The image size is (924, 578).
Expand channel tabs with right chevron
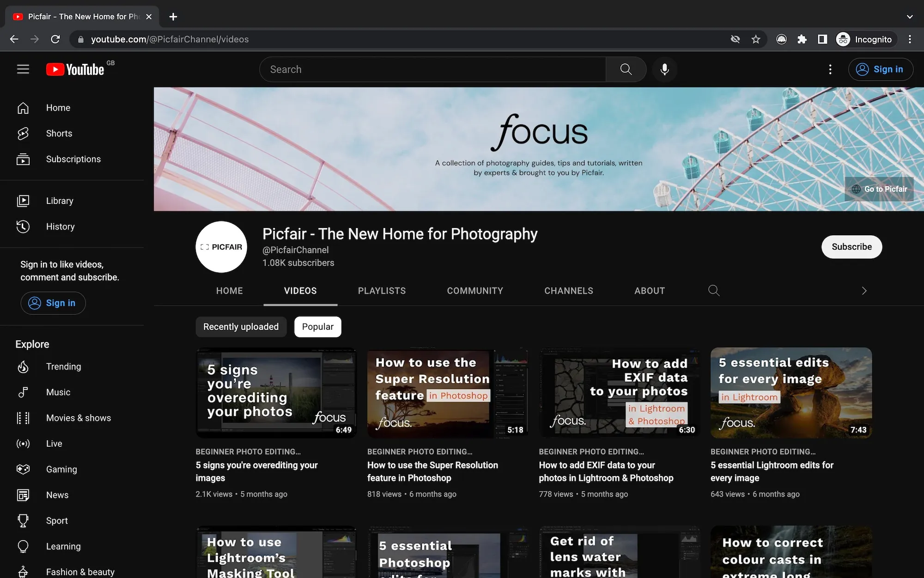[x=864, y=291]
